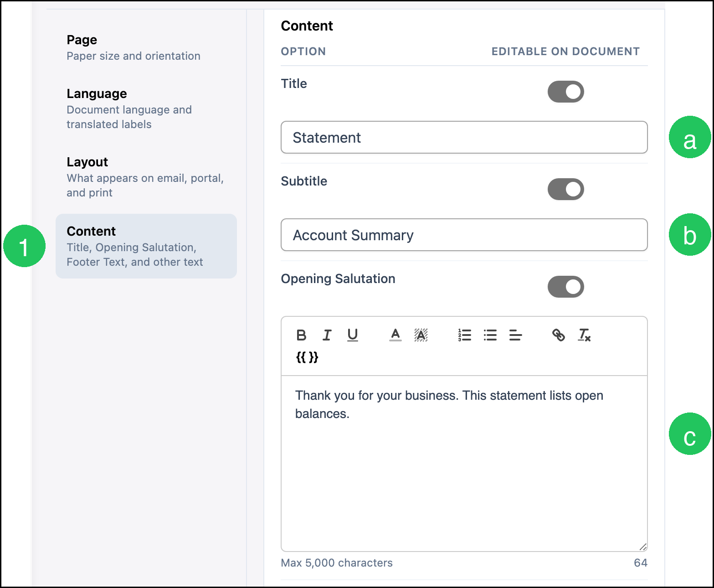
Task: Toggle the Subtitle editable on document switch
Action: coord(566,189)
